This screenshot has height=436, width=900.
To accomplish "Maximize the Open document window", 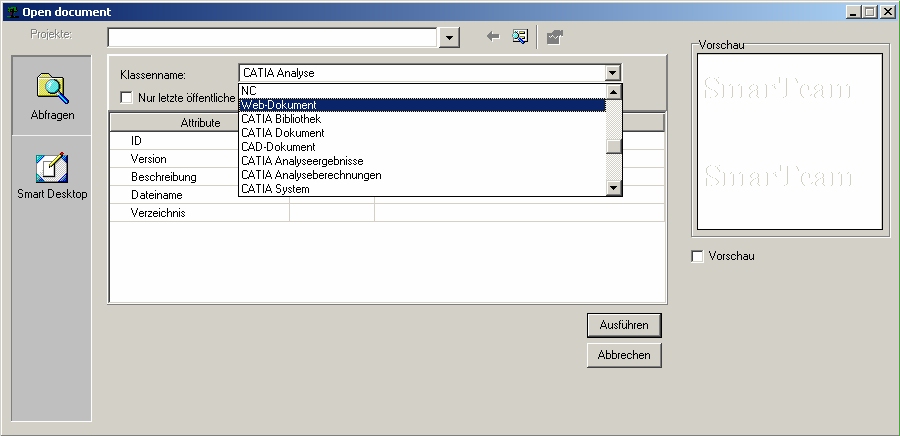I will click(870, 11).
